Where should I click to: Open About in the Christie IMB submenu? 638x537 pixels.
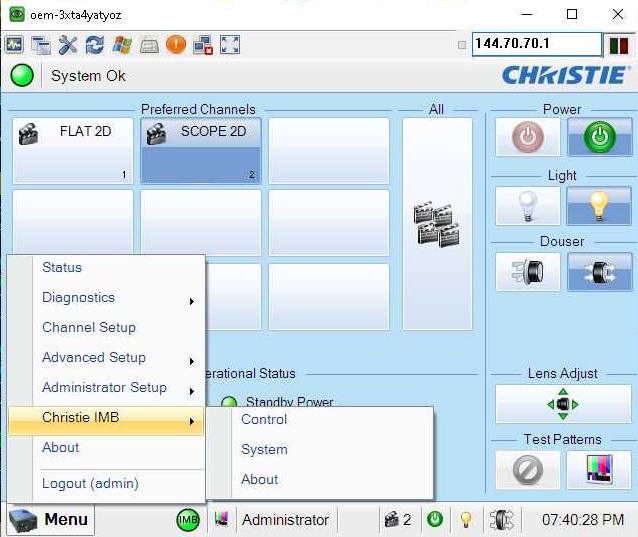pos(320,480)
